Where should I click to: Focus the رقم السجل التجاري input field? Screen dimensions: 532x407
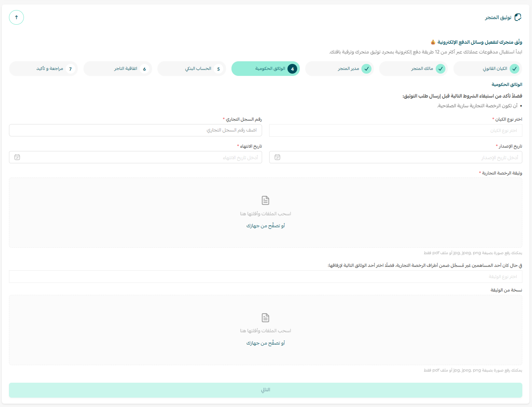136,130
